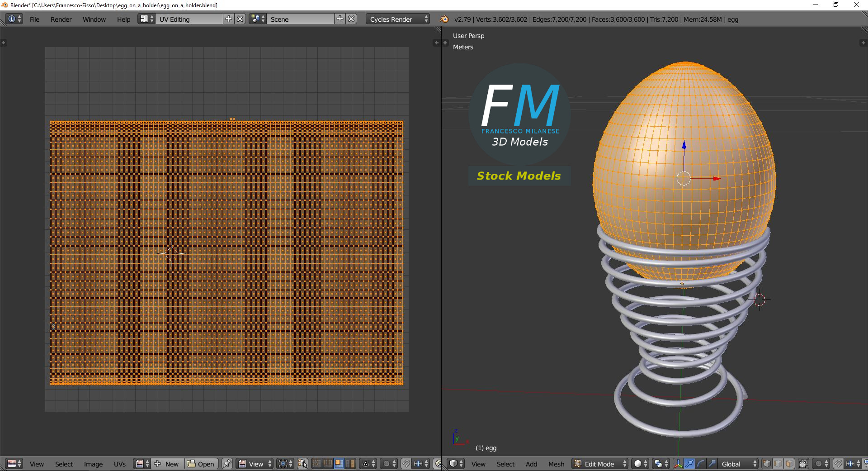Open the File menu
The image size is (868, 471).
click(x=34, y=19)
